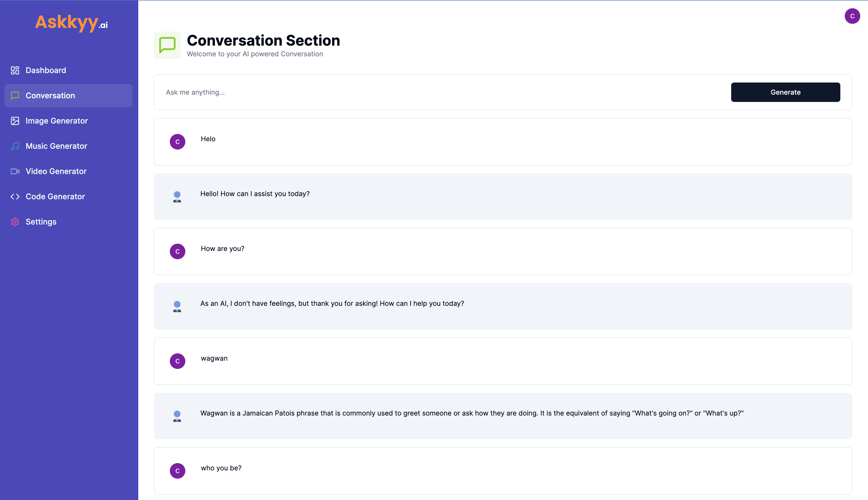The height and width of the screenshot is (500, 868).
Task: Click the Image Generator picture icon
Action: 15,121
